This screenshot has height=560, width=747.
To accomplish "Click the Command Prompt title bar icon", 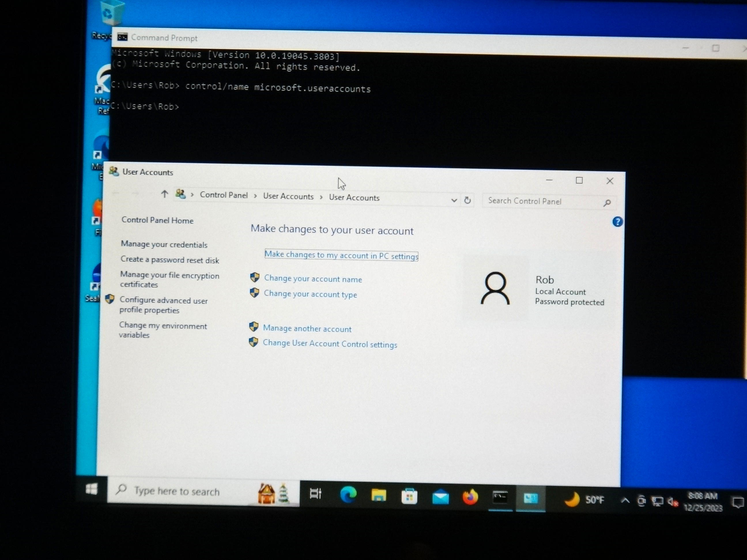I will pyautogui.click(x=122, y=37).
